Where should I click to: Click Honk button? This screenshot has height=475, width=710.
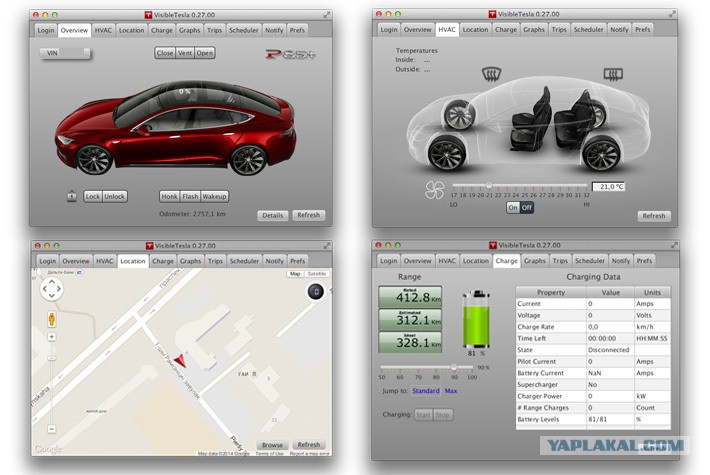tap(169, 197)
